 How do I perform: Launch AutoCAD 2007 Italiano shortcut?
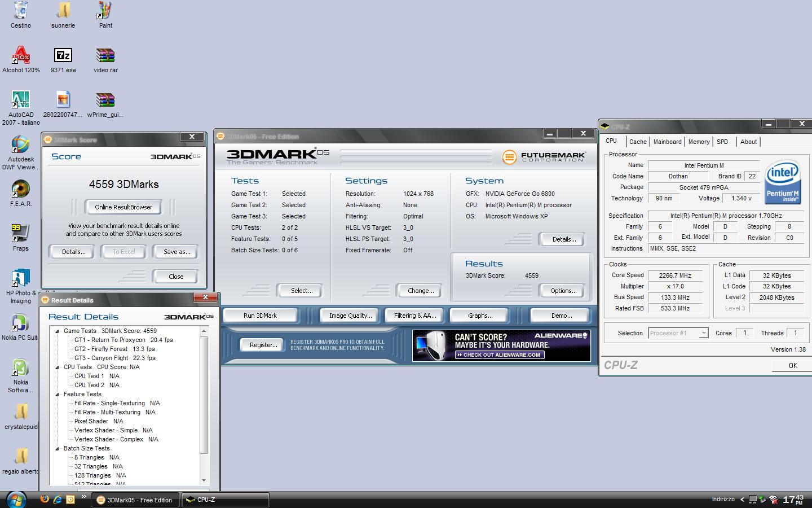(x=21, y=100)
